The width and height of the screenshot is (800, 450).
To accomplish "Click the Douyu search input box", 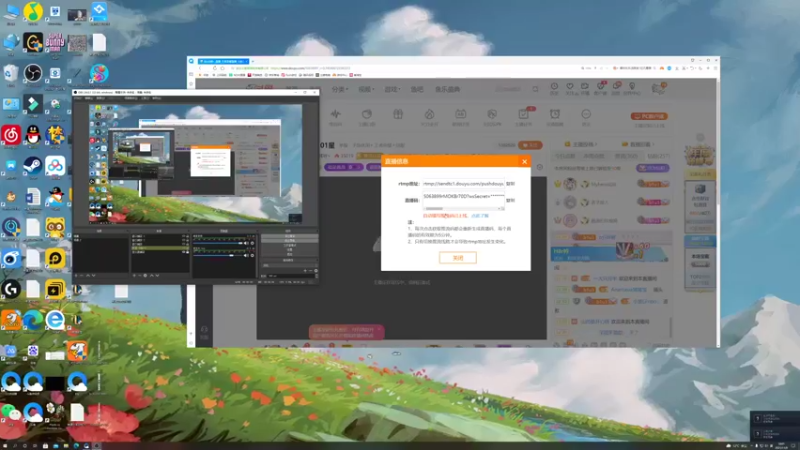I will pyautogui.click(x=511, y=89).
